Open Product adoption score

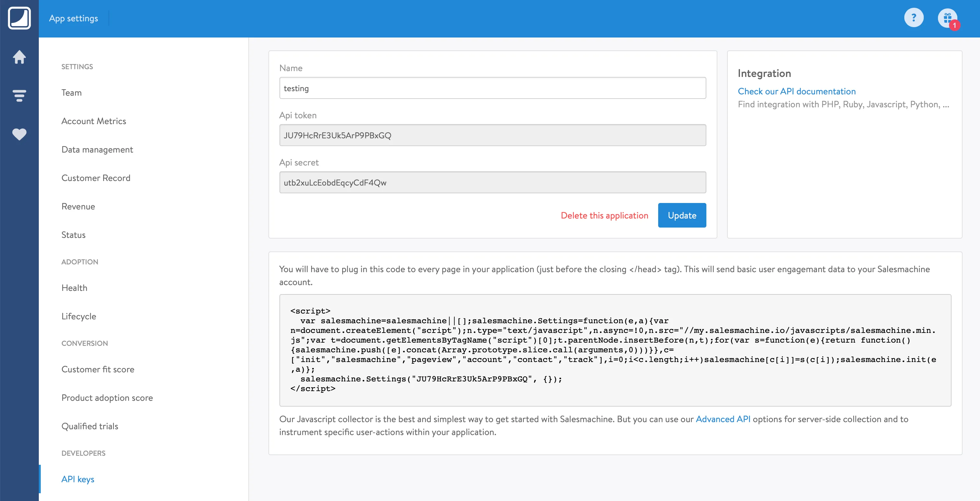click(107, 398)
